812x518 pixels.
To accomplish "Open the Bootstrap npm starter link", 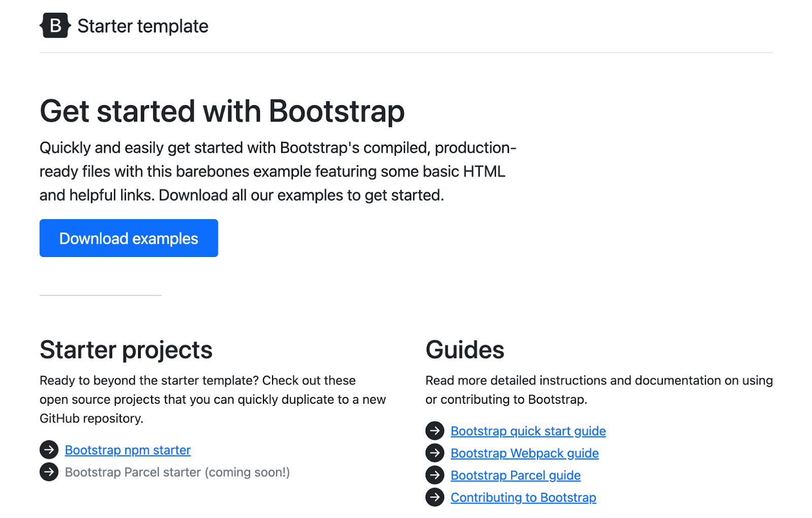I will 128,450.
